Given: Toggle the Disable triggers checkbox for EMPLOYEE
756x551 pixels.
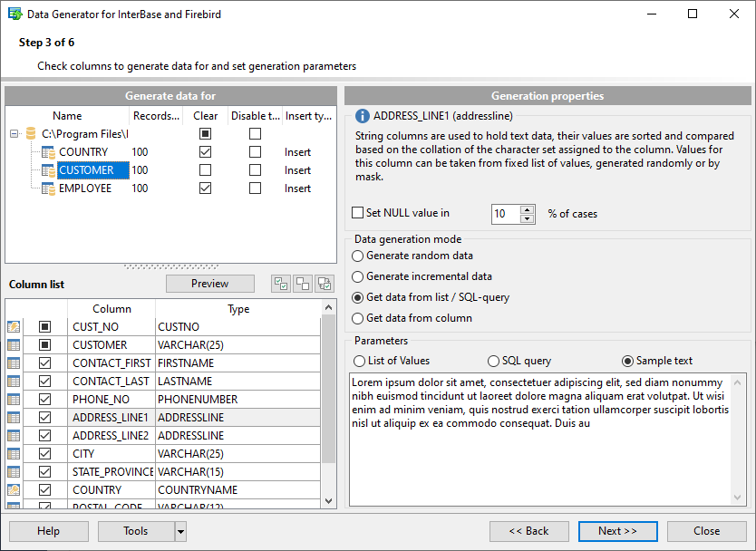Looking at the screenshot, I should point(255,188).
